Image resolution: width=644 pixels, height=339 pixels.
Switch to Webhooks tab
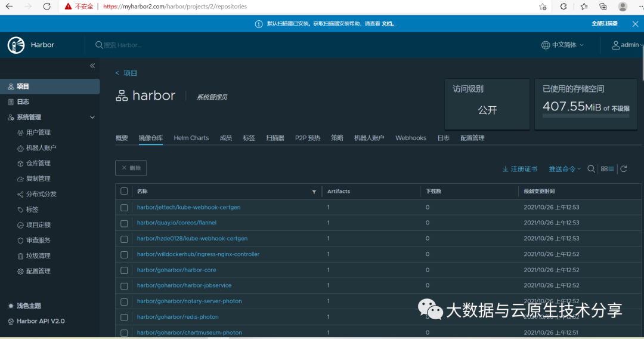[411, 138]
